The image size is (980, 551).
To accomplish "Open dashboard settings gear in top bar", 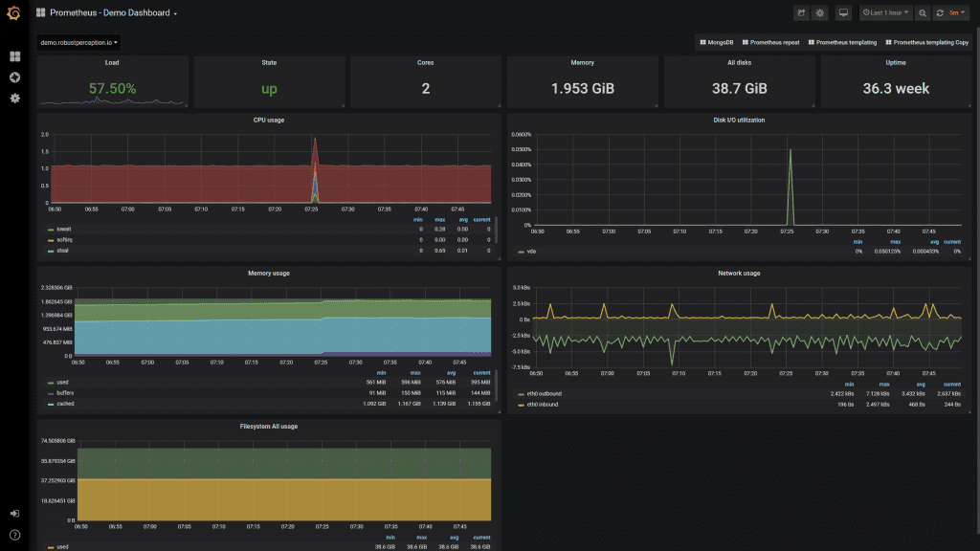I will [x=819, y=13].
